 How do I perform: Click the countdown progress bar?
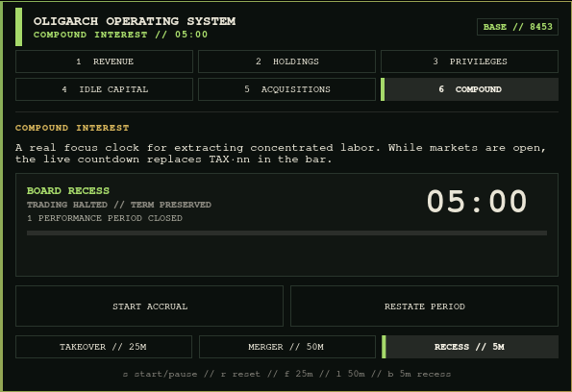(286, 233)
